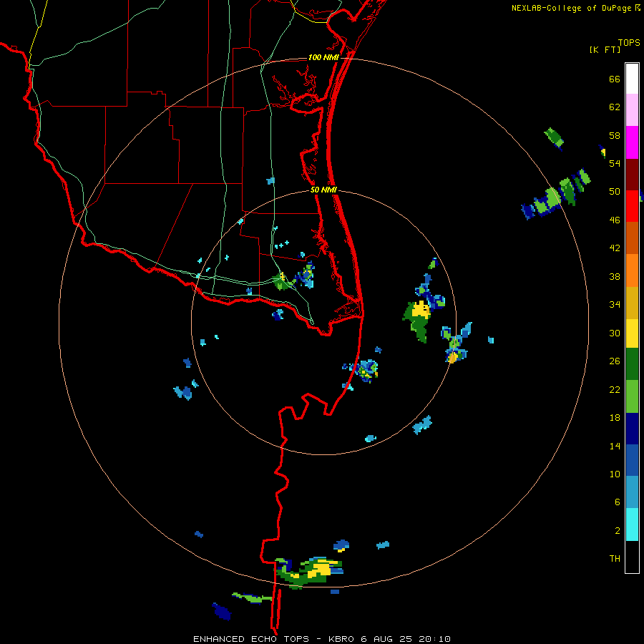
Task: Pick the cyan legend swatch near 2
Action: [632, 525]
